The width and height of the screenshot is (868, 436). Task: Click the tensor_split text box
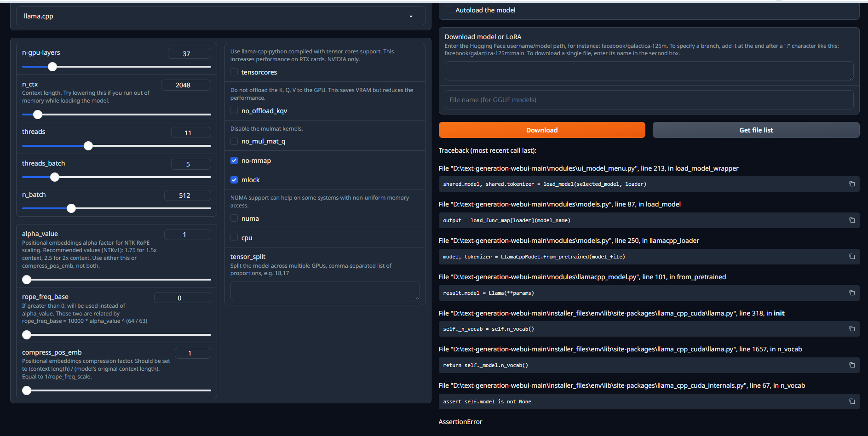tap(325, 291)
